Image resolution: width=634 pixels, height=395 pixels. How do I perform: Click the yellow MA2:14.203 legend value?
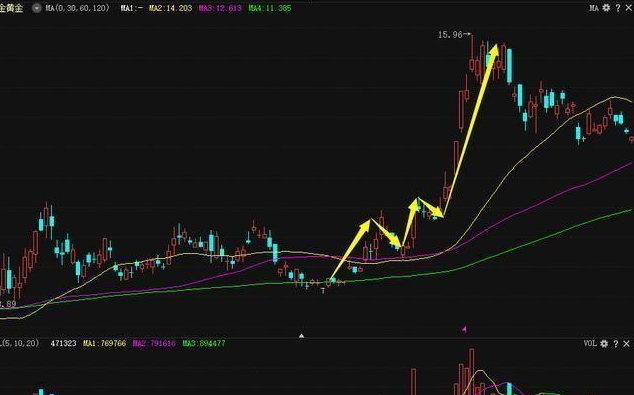[x=171, y=8]
